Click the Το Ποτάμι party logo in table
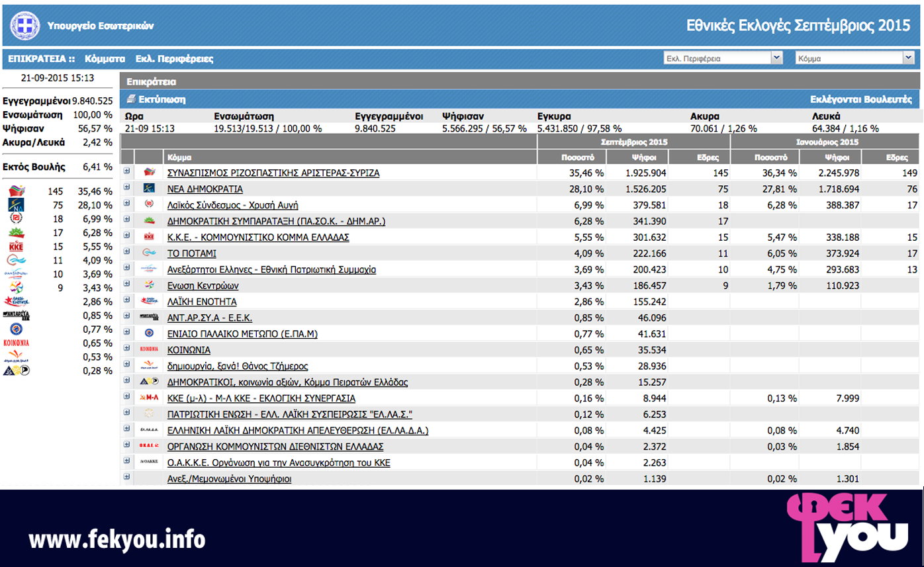924x567 pixels. point(149,253)
